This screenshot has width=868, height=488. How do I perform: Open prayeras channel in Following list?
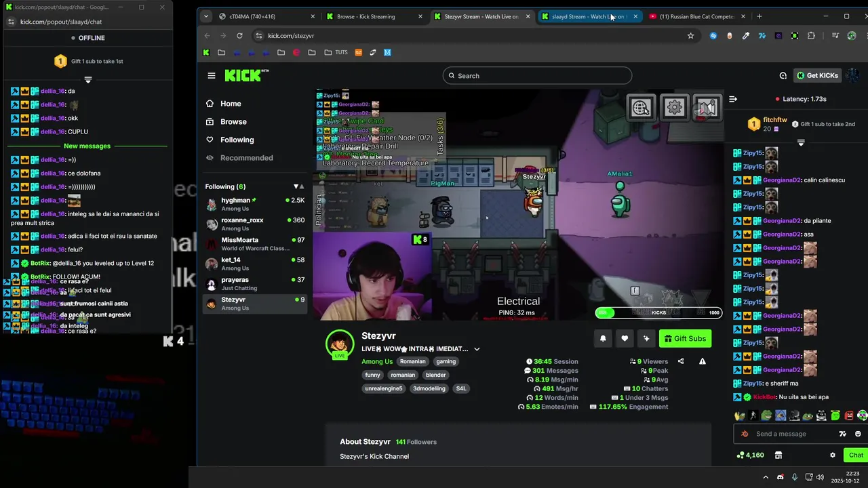tap(255, 283)
